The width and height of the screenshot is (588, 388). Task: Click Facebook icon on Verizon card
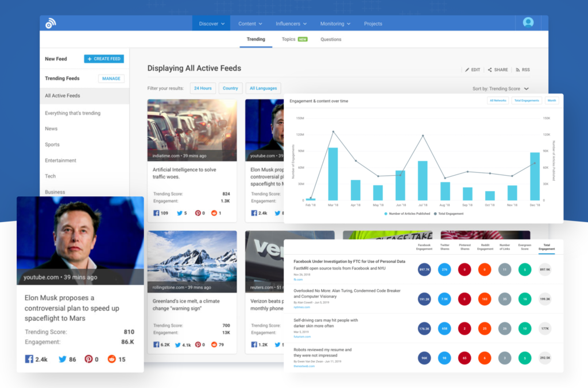254,344
